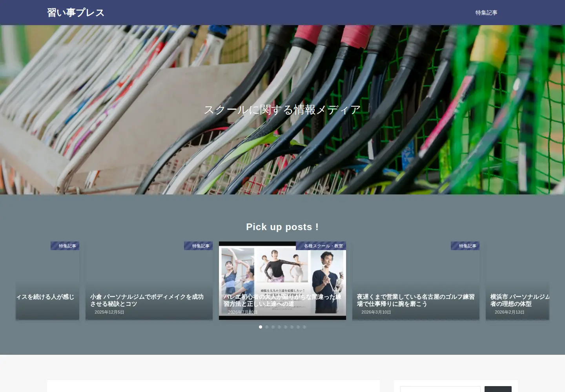Select the 各種スクール・教室 category badge
The image size is (565, 392).
click(321, 246)
